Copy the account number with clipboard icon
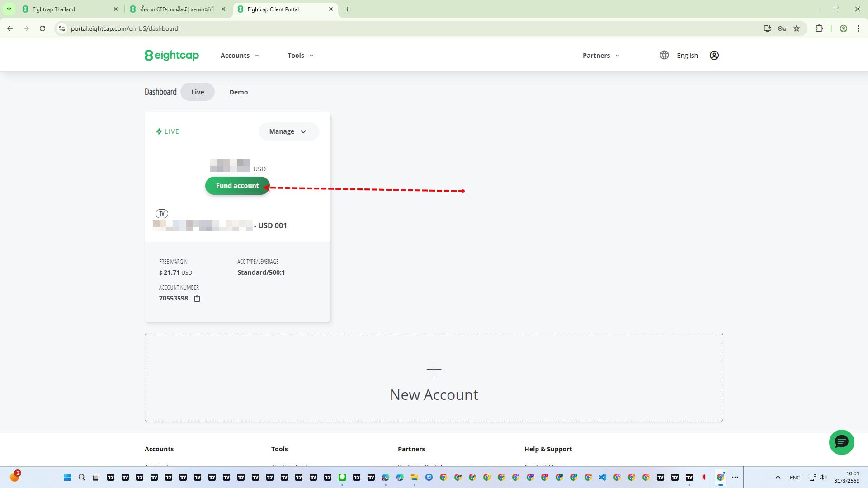Image resolution: width=868 pixels, height=488 pixels. pyautogui.click(x=197, y=299)
